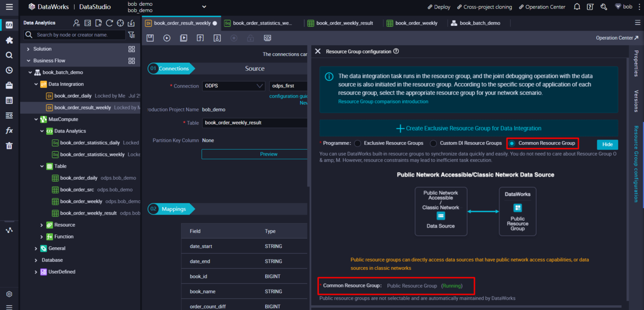Select the Exclusive Resource Groups radio button

pyautogui.click(x=357, y=143)
